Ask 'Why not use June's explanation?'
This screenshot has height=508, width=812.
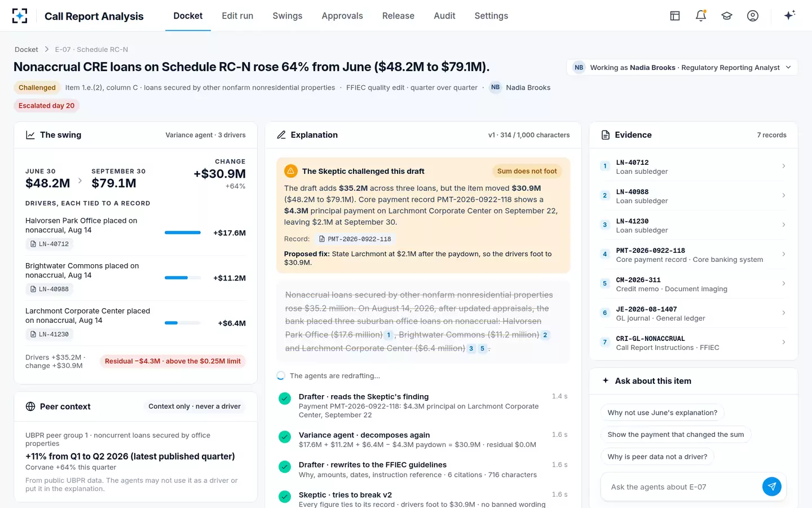663,413
